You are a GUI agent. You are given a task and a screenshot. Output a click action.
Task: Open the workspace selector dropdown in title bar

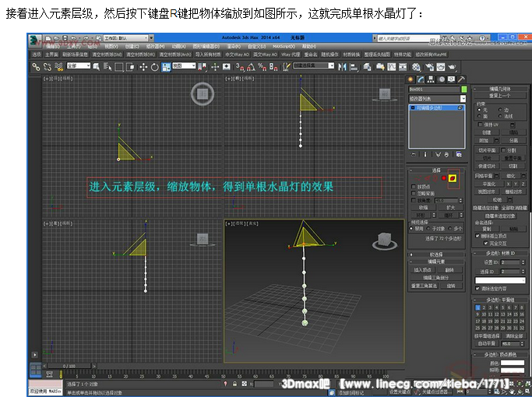pos(125,38)
